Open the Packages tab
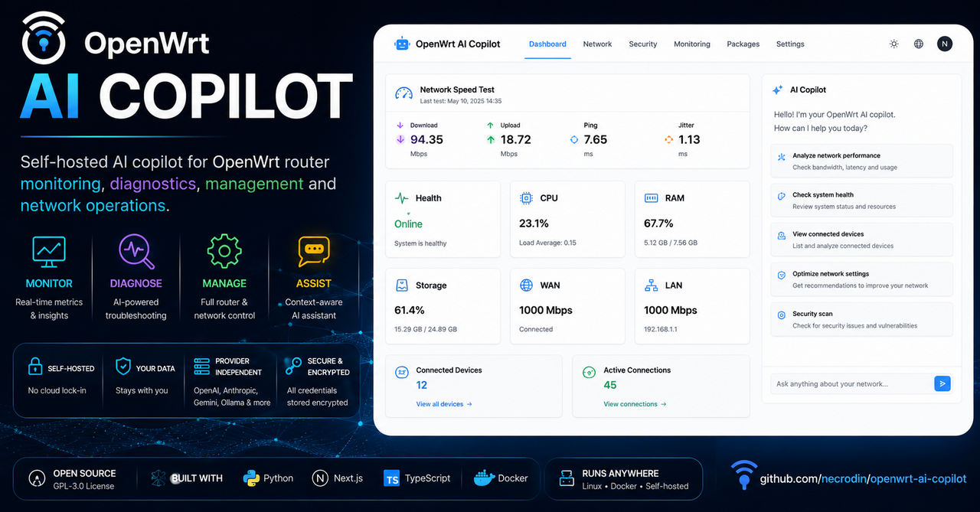The image size is (980, 512). coord(743,44)
